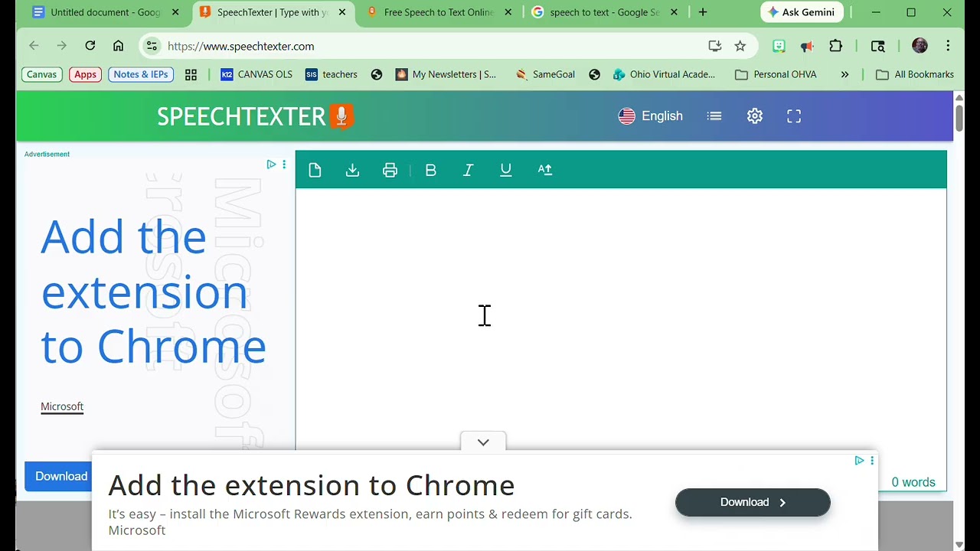Click the grid bookmark icon

[x=191, y=74]
